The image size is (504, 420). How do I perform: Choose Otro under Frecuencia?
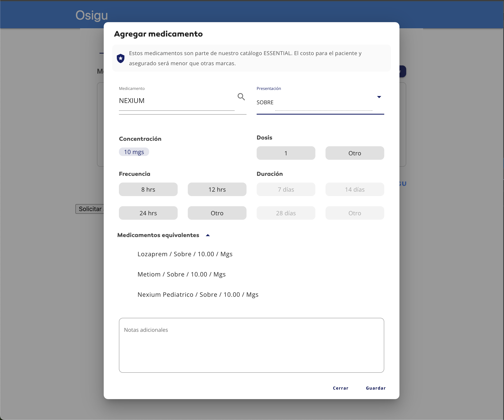point(217,213)
